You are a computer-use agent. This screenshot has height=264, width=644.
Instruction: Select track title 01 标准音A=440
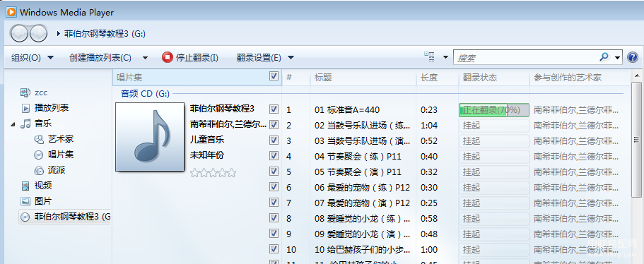(x=347, y=110)
